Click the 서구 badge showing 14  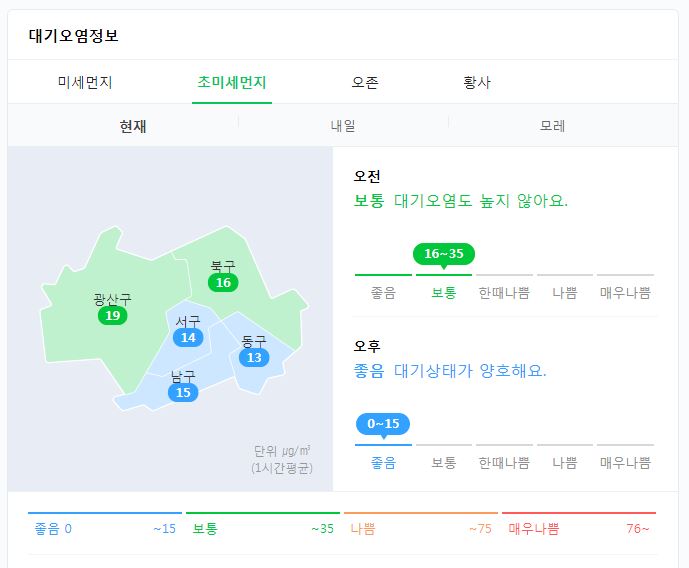coord(188,337)
